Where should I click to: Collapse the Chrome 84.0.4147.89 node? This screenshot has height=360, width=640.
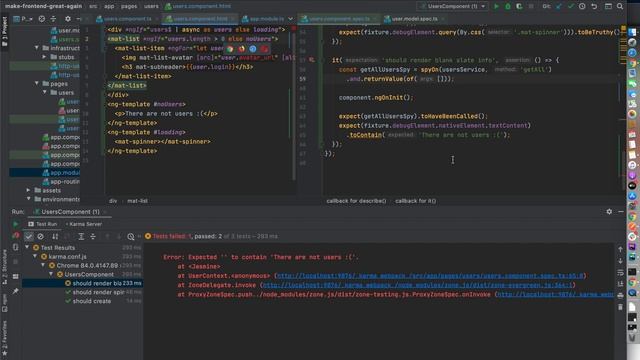click(x=43, y=265)
